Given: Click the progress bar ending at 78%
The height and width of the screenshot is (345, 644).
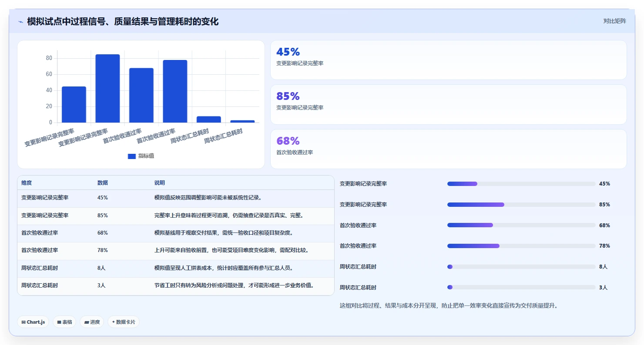Looking at the screenshot, I should [x=521, y=246].
